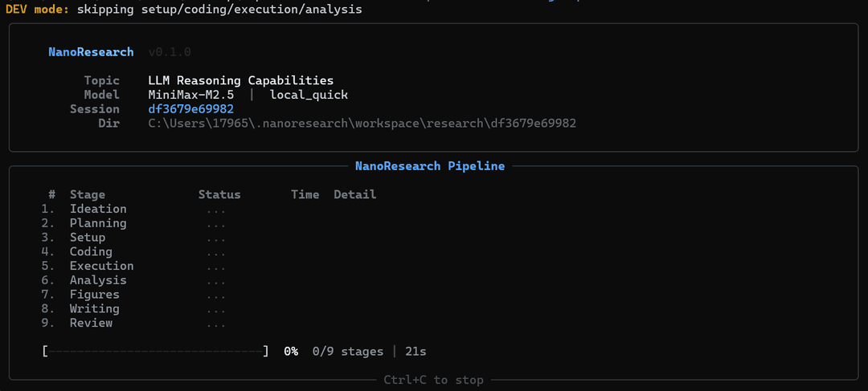This screenshot has width=868, height=391.
Task: Click the Status column header
Action: click(219, 194)
